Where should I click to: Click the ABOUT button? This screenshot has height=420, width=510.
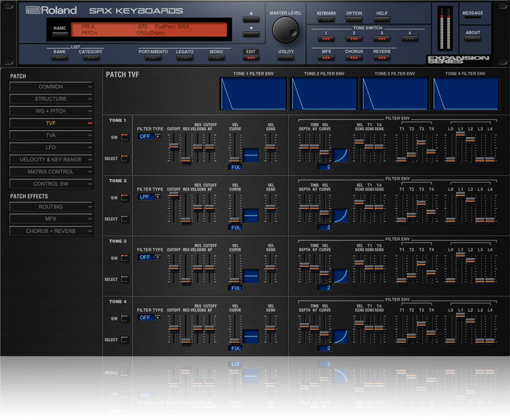coord(472,39)
